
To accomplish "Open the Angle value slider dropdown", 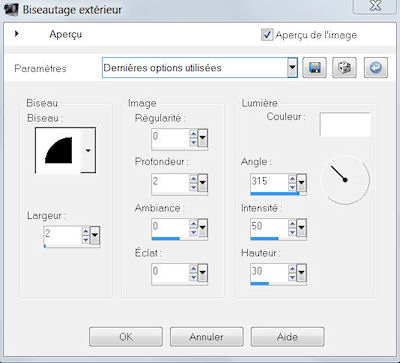I will (301, 183).
